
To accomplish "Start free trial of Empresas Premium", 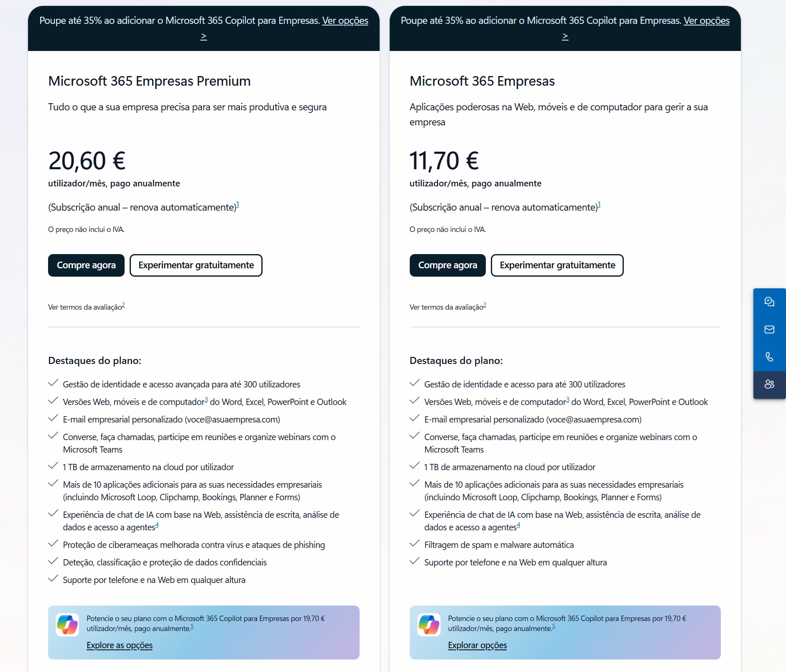I will point(196,265).
